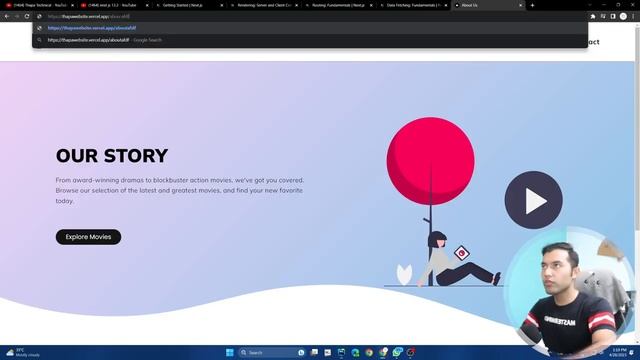Click the Explore Movies button
Viewport: 640px width, 360px height.
(88, 237)
